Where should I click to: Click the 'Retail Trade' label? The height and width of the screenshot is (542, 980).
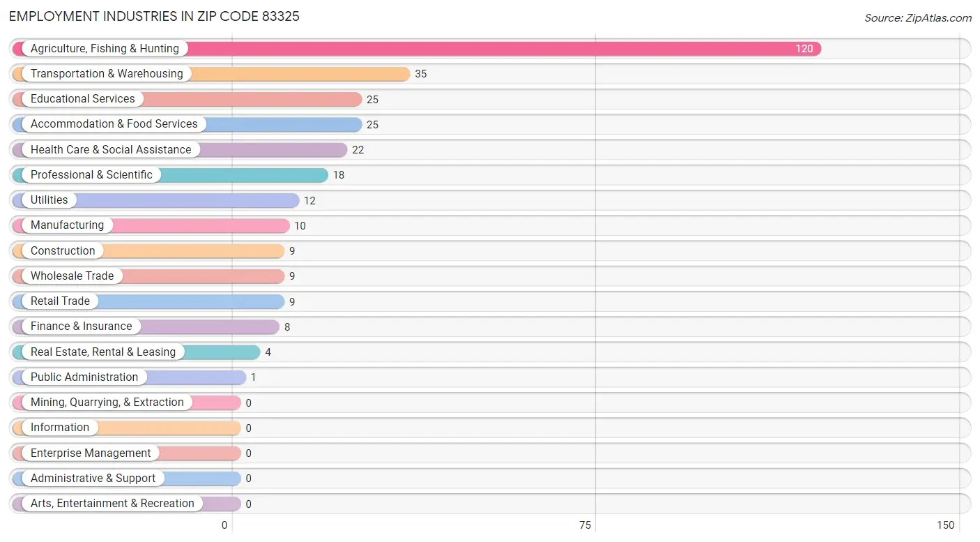(x=60, y=301)
